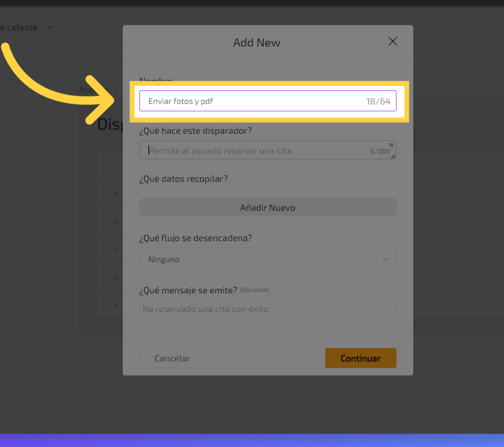The image size is (504, 447).
Task: Click the orange Continuar button
Action: click(360, 358)
